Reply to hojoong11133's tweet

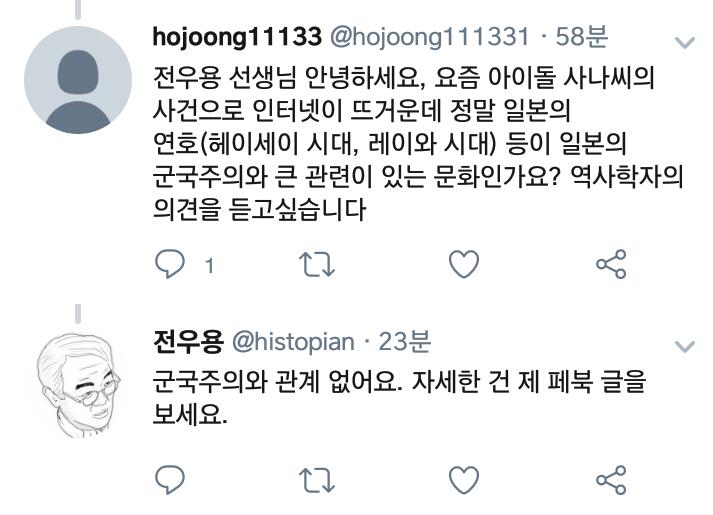pos(170,264)
